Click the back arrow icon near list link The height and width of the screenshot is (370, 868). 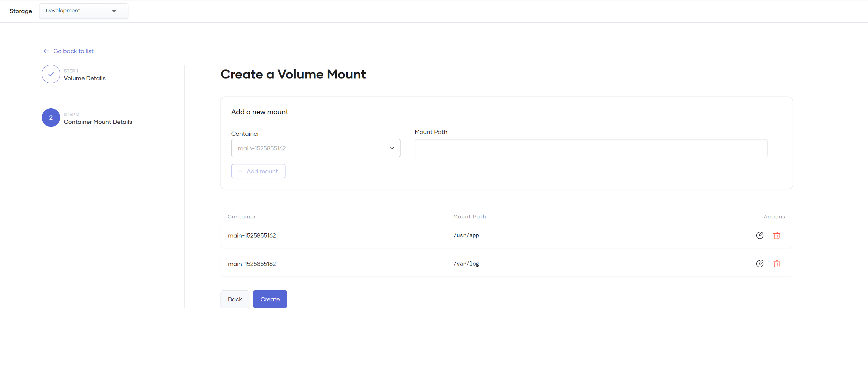click(46, 51)
